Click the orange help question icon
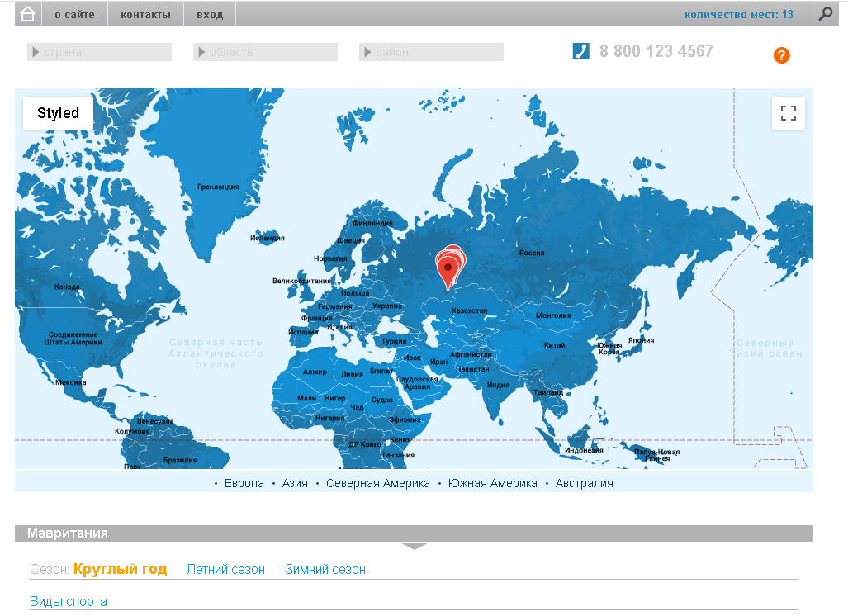Screen dimensions: 848x616 [x=781, y=55]
